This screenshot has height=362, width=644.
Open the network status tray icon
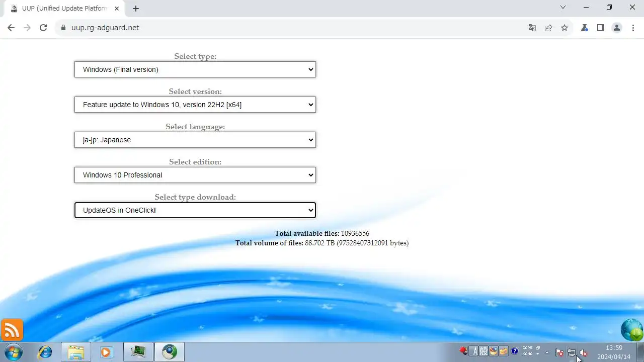point(572,352)
